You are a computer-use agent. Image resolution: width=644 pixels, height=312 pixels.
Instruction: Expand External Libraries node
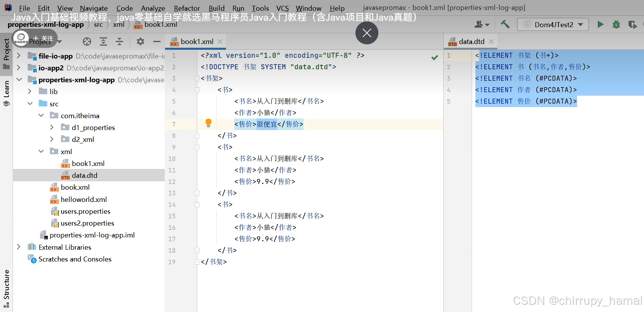coord(18,247)
